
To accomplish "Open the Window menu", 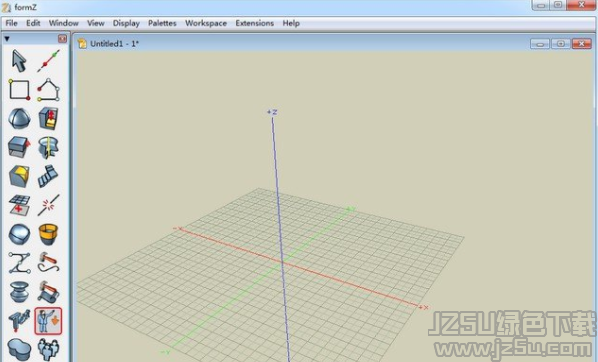I will (x=64, y=23).
